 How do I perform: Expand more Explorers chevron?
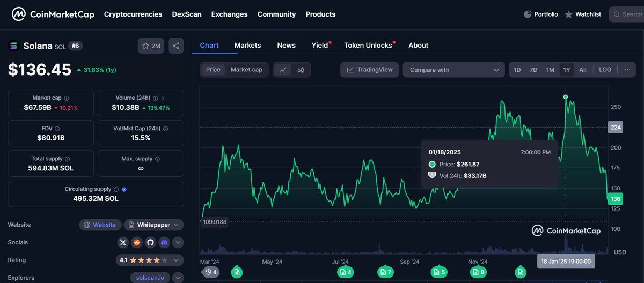pos(178,278)
